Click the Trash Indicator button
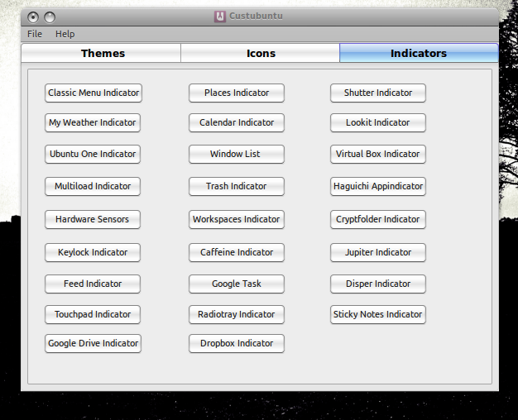518x420 pixels. 237,186
